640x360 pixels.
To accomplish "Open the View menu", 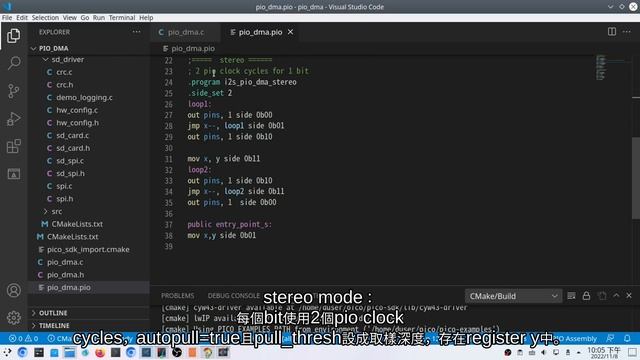I will [x=69, y=18].
